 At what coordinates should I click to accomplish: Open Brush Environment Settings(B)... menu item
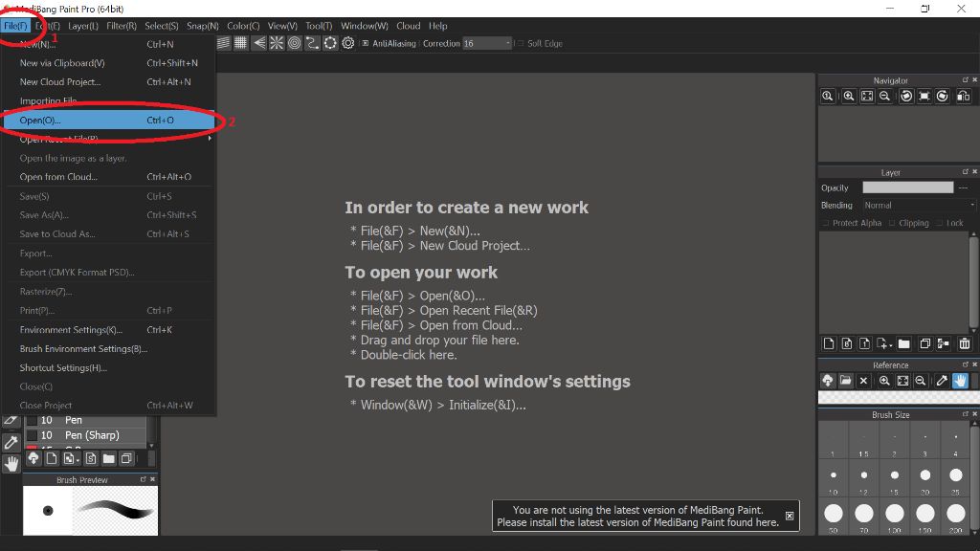click(x=109, y=348)
